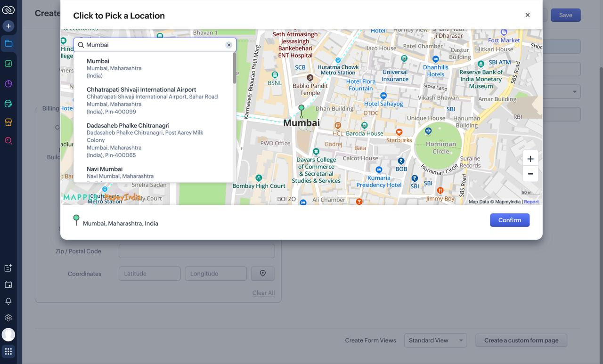
Task: Open the plus create icon in sidebar
Action: click(x=8, y=26)
